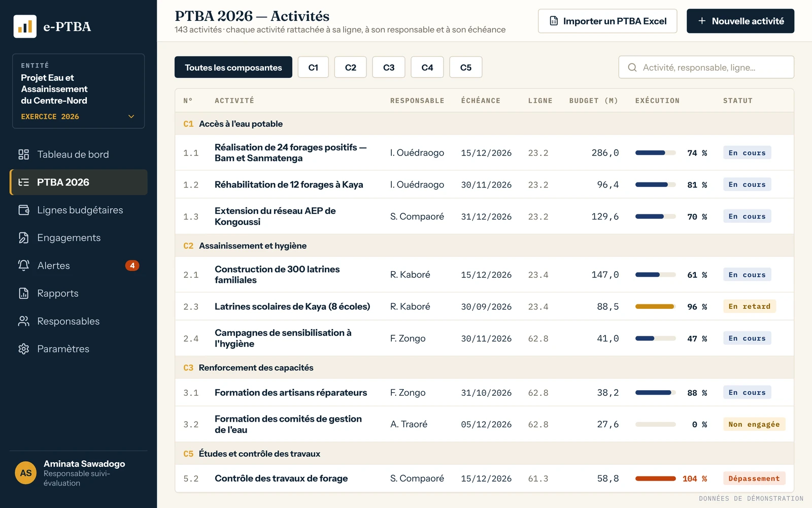Image resolution: width=812 pixels, height=508 pixels.
Task: Sort by the Échéance column header
Action: pyautogui.click(x=481, y=101)
